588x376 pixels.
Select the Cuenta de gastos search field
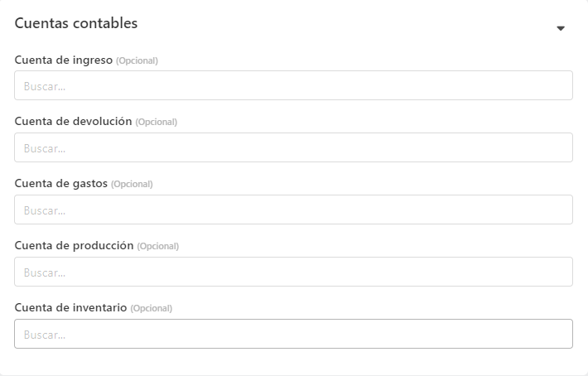click(294, 210)
